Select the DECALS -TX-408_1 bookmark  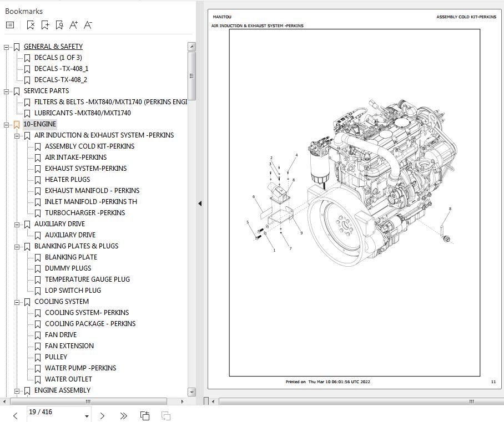click(62, 69)
